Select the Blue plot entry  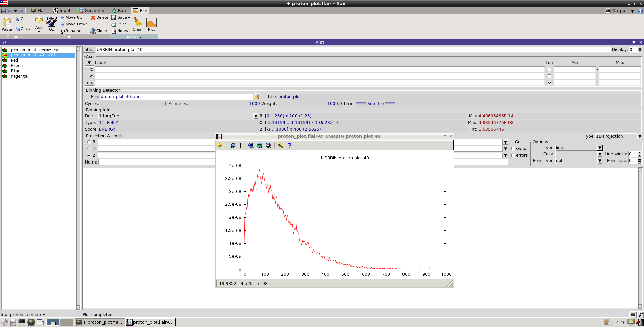(15, 71)
